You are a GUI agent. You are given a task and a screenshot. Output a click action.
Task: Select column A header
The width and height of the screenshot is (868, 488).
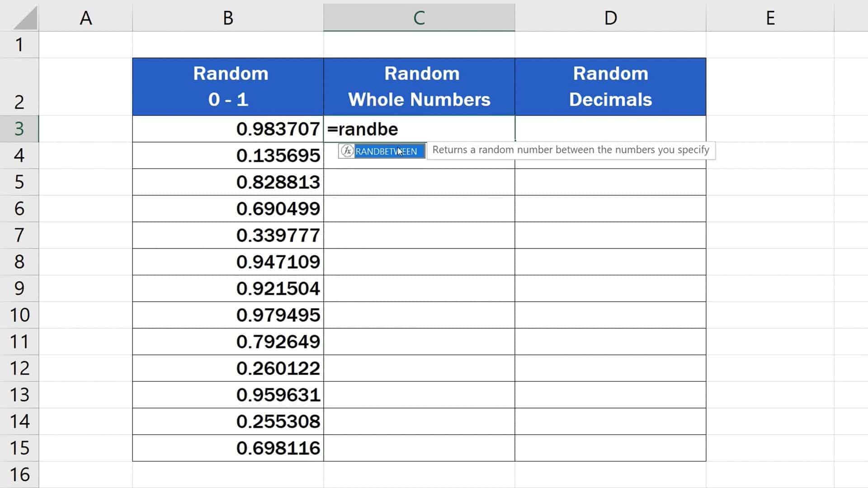pos(86,18)
